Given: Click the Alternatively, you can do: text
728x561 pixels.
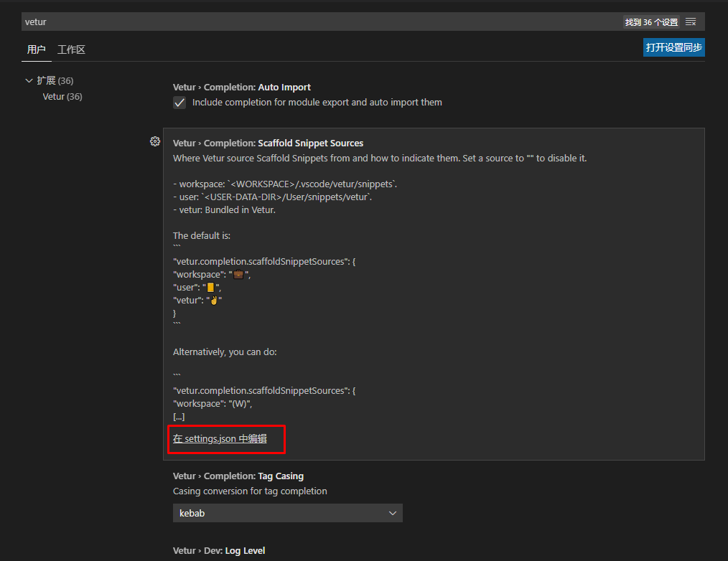Looking at the screenshot, I should tap(225, 352).
